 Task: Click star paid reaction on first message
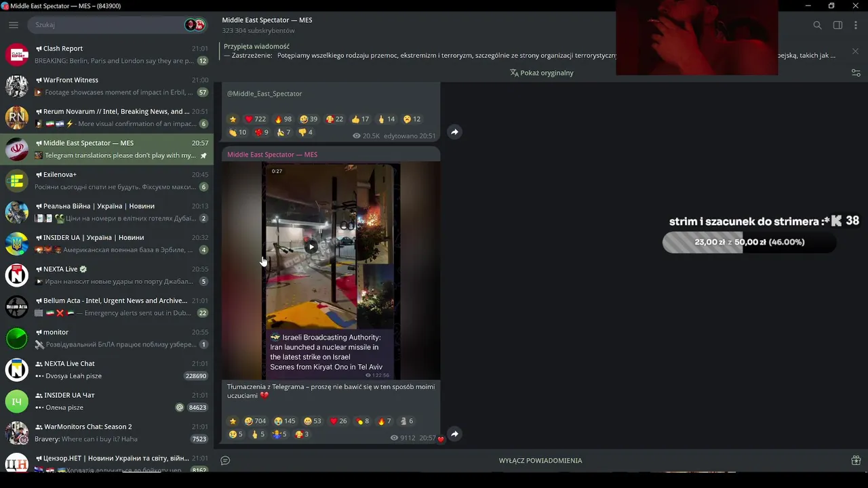(233, 119)
